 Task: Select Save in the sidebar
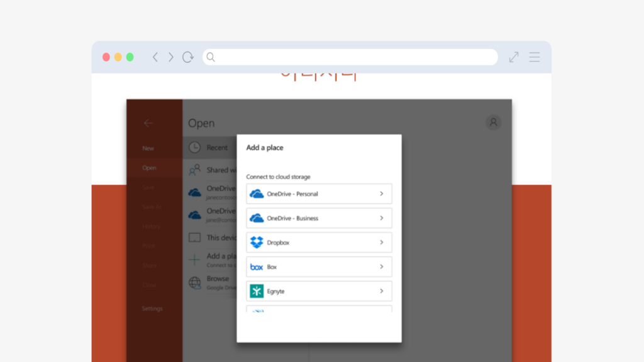(148, 187)
